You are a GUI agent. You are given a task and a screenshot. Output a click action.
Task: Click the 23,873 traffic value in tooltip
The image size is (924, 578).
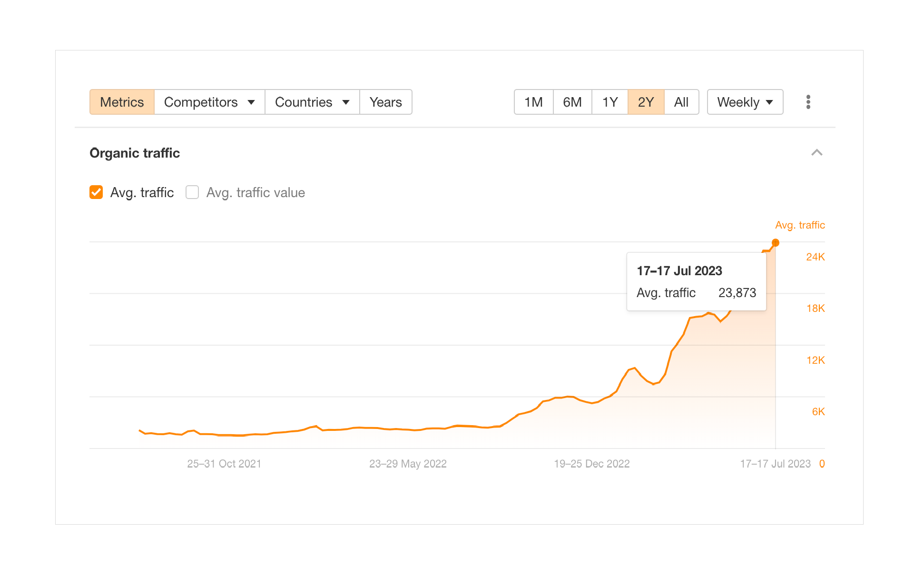[737, 293]
